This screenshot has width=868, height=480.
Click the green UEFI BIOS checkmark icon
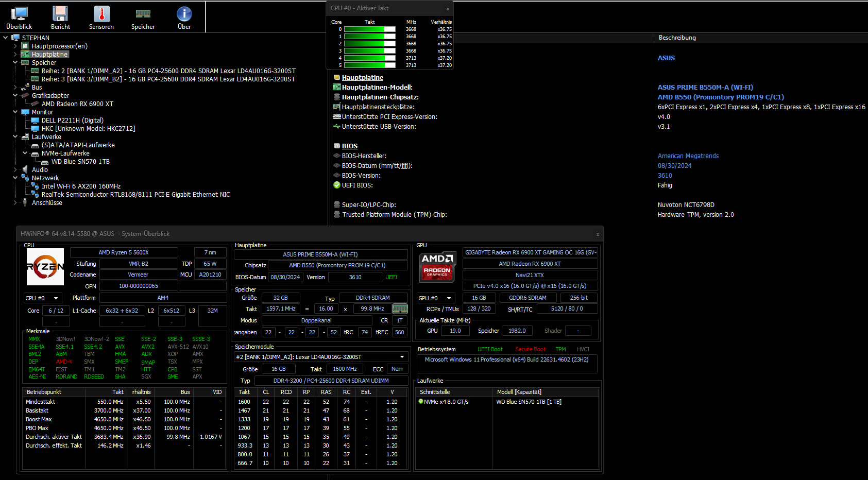coord(337,185)
